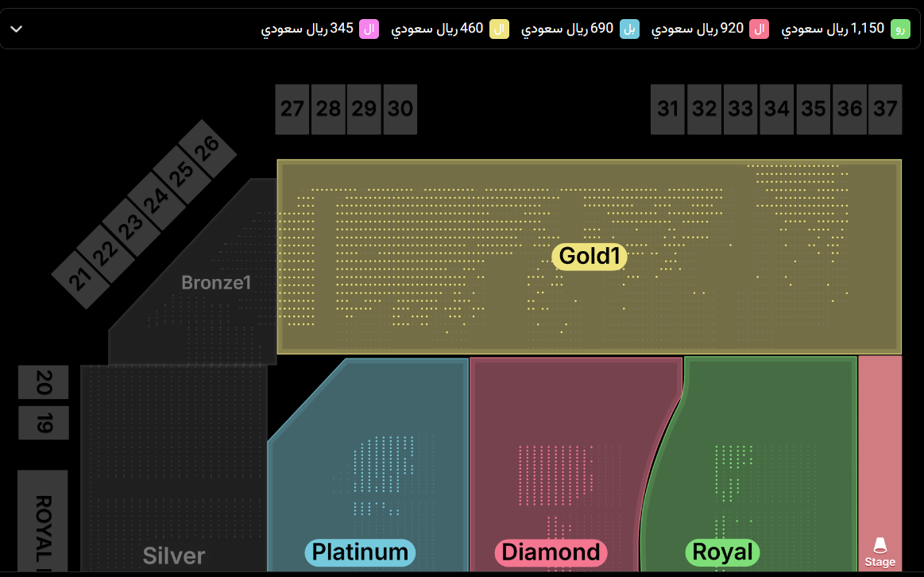Image resolution: width=924 pixels, height=577 pixels.
Task: Click the Bronze1 section label
Action: (x=216, y=282)
